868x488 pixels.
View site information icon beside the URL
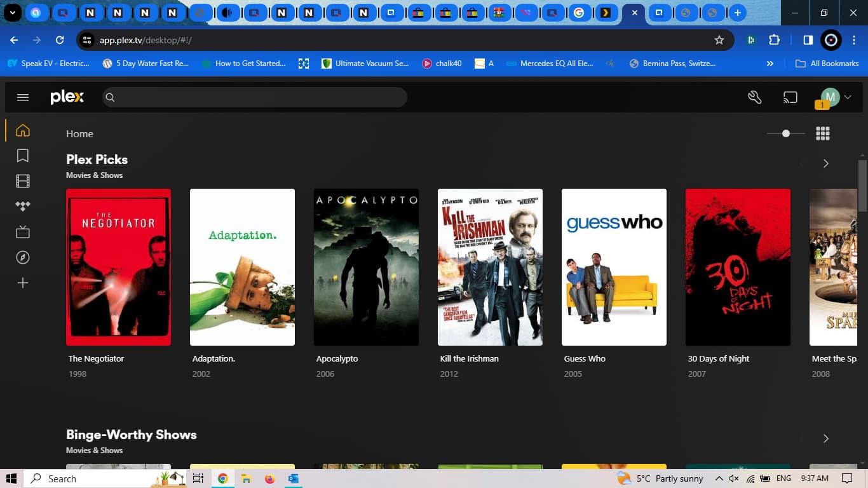click(x=87, y=40)
